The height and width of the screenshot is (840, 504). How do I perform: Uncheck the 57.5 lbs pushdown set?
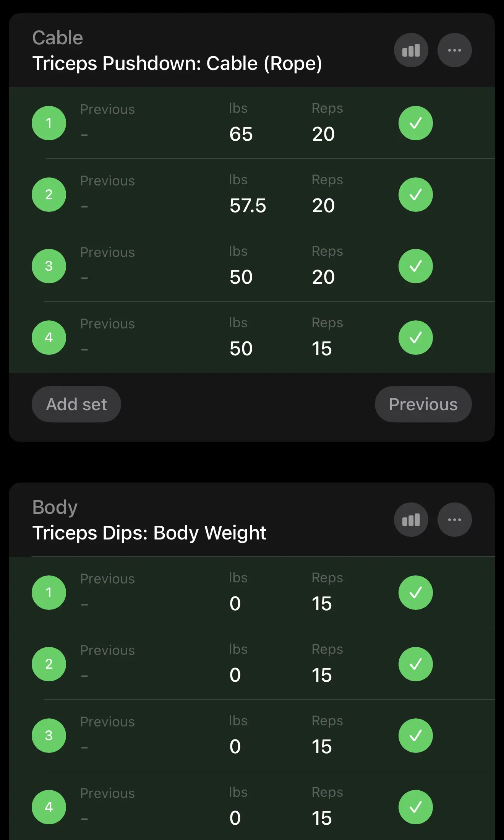click(415, 195)
